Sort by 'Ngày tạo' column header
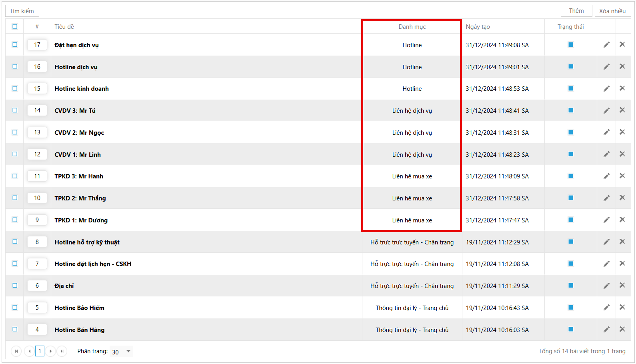 click(x=478, y=27)
